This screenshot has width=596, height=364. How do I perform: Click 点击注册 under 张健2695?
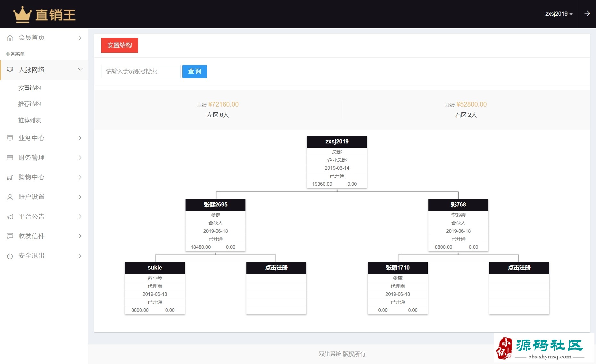pyautogui.click(x=276, y=268)
